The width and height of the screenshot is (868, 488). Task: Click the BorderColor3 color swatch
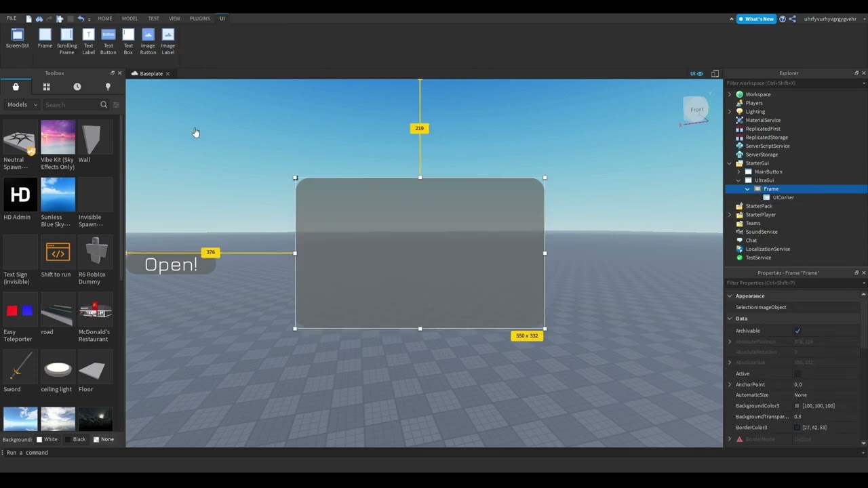797,428
